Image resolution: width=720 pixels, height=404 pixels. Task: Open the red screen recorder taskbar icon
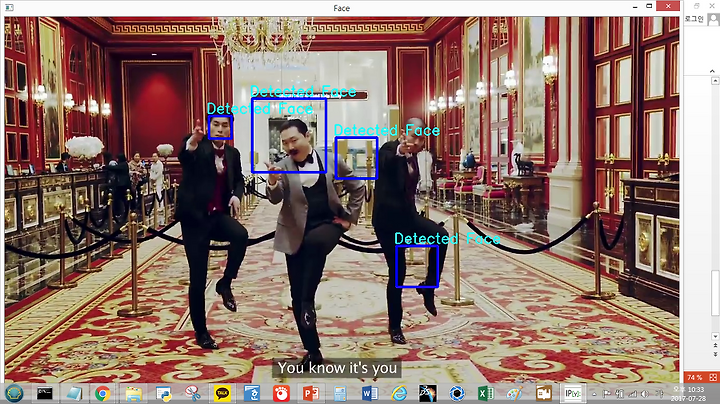pos(281,393)
